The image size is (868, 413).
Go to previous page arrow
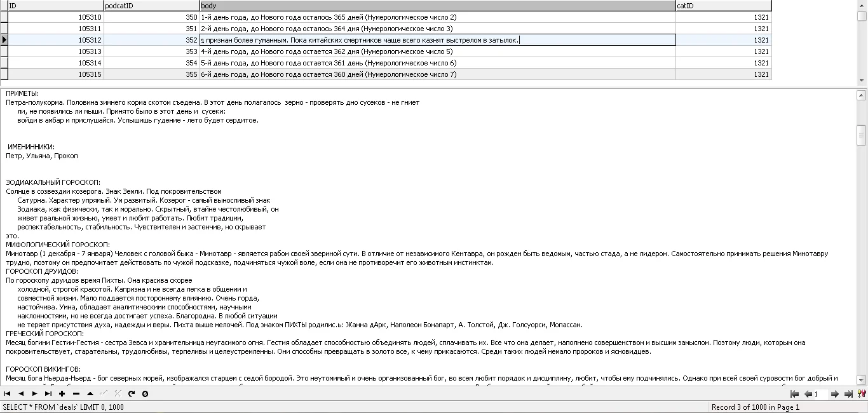(x=808, y=394)
